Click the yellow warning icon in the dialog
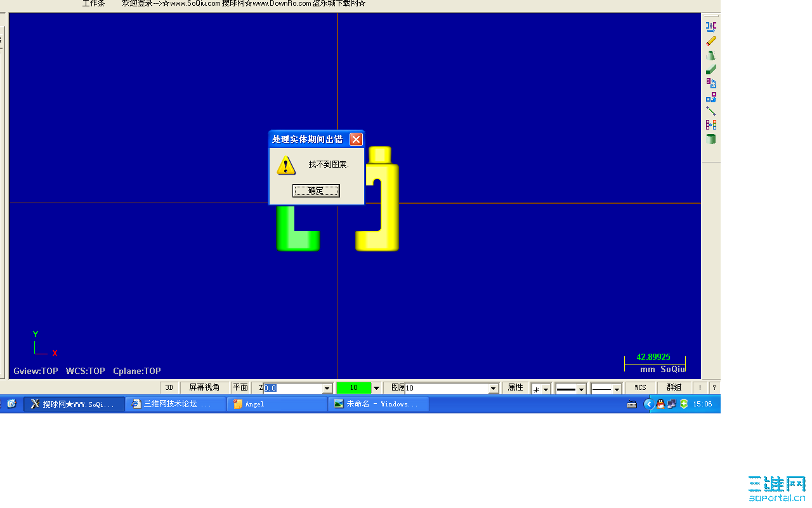Screen dimensions: 812x508 click(x=286, y=166)
